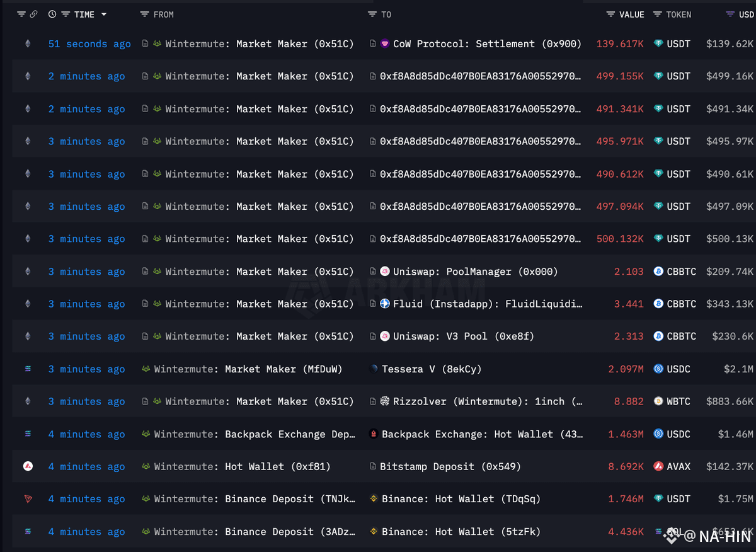This screenshot has height=552, width=756.
Task: Click the Tron chain icon in Binance row
Action: [x=28, y=499]
